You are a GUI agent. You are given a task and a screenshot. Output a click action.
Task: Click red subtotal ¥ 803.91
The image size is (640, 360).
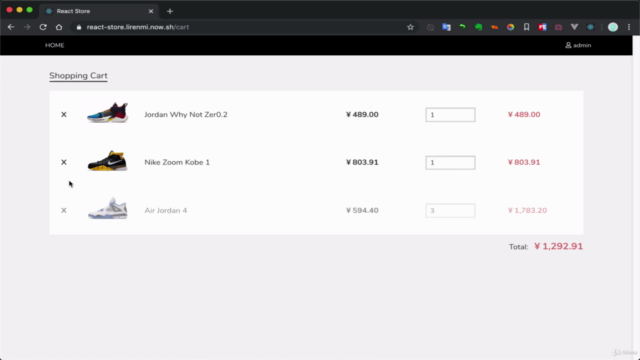524,162
